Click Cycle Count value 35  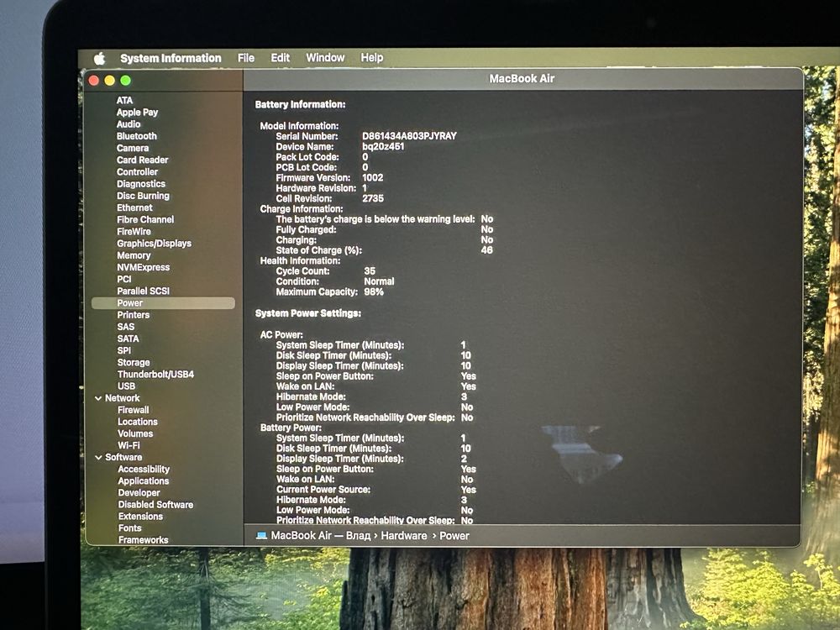[370, 271]
